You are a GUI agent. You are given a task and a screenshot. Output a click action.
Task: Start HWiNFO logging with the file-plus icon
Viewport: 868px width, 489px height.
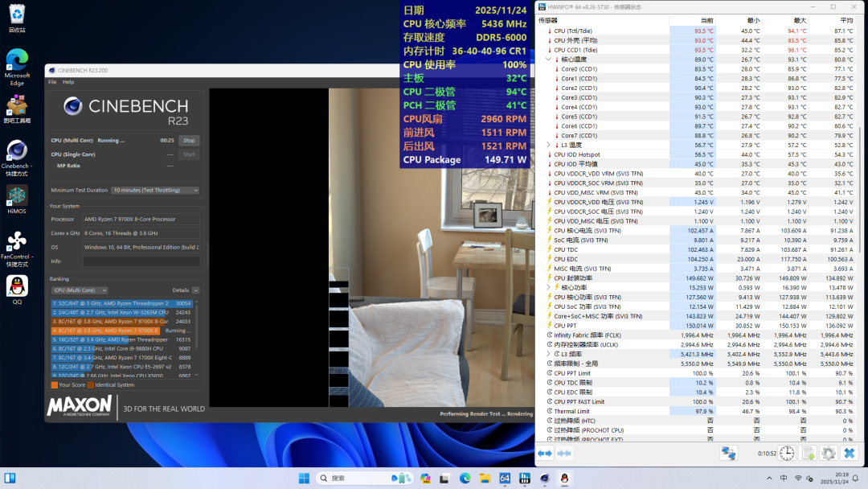pos(809,453)
